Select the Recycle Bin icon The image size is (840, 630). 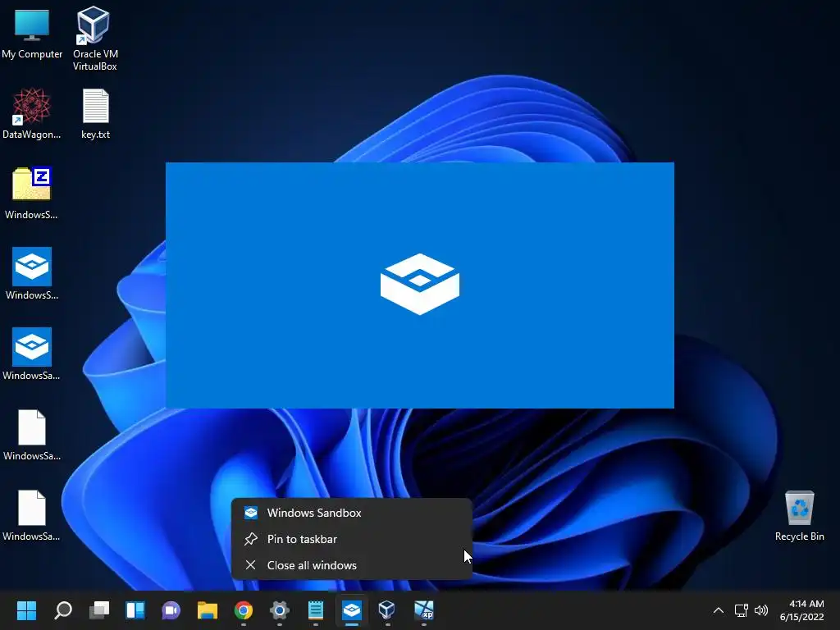pos(799,515)
